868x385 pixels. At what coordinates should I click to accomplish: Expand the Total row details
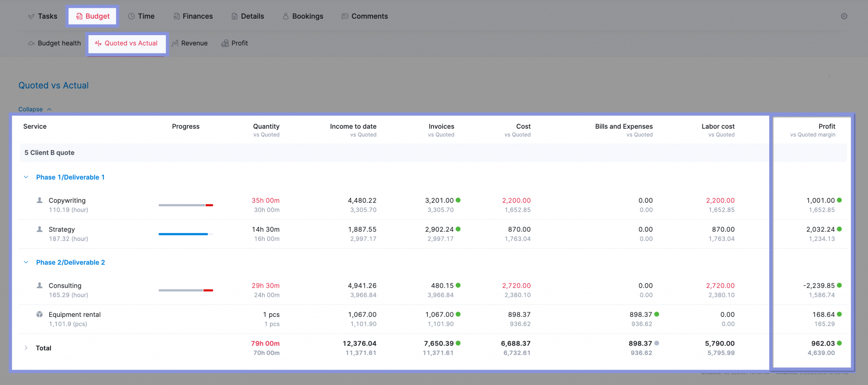26,348
